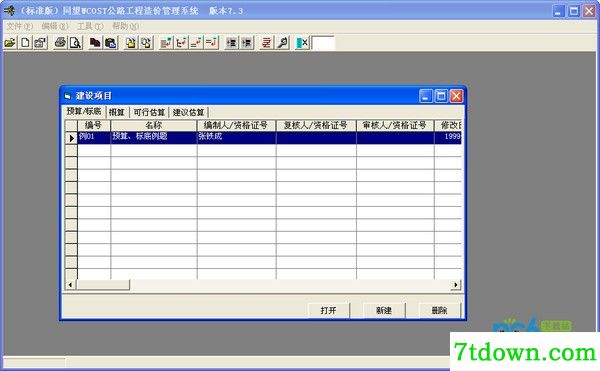Switch to the 预算/标底 tab
The image size is (600, 371).
84,111
